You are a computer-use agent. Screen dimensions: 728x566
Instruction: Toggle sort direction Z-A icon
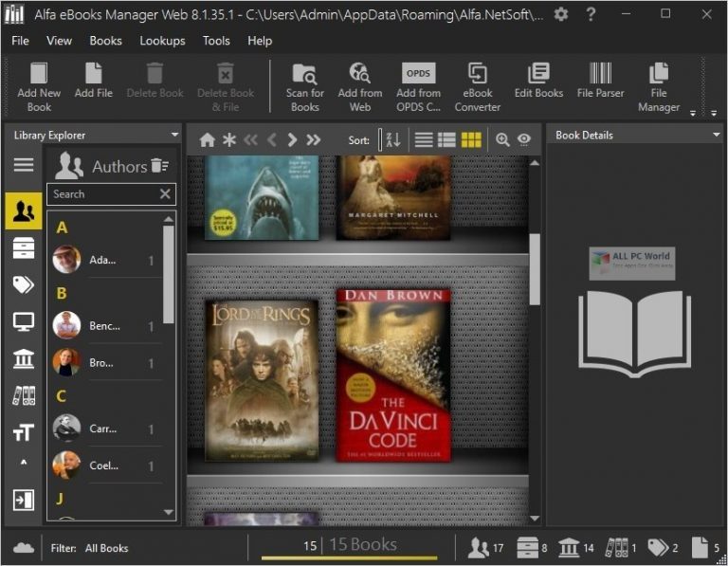coord(393,139)
